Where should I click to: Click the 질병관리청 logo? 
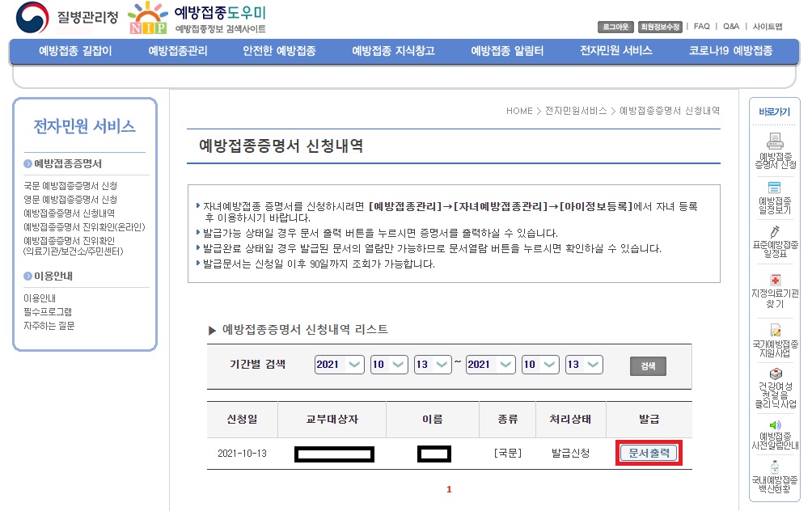tap(67, 18)
